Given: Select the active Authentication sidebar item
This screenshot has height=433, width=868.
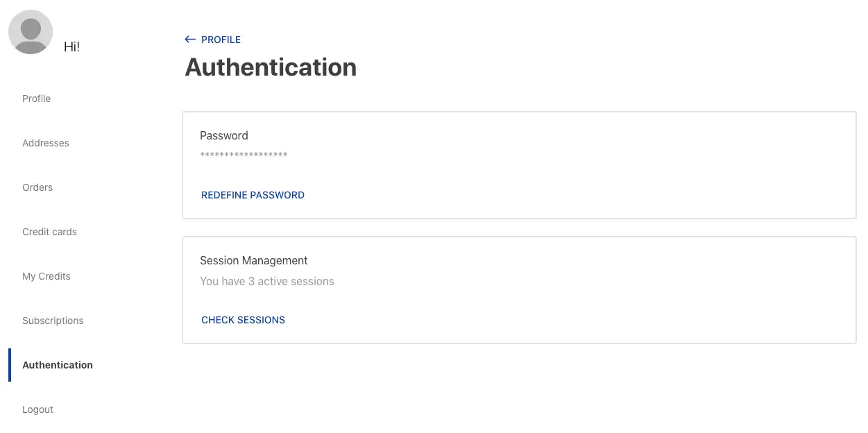Looking at the screenshot, I should [x=58, y=365].
